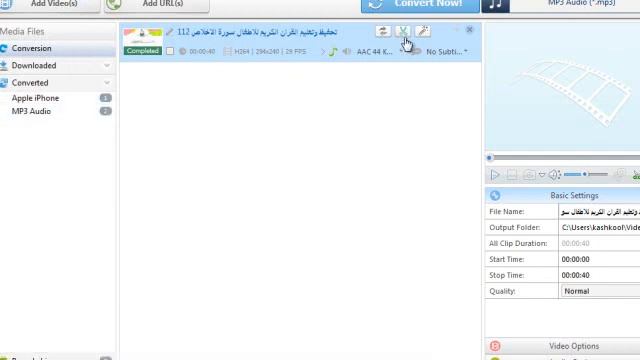Click the speaker icon beside AAC 44 K
Viewport: 640px width, 360px height.
pos(347,51)
